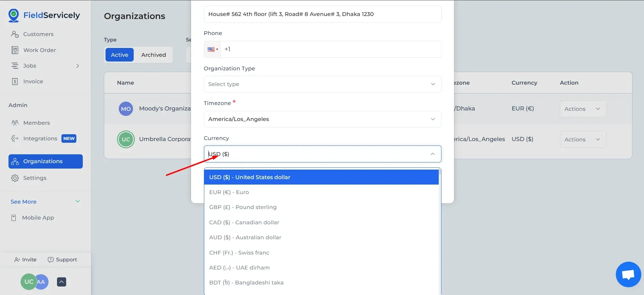Click the Invite button
644x295 pixels.
pyautogui.click(x=25, y=260)
